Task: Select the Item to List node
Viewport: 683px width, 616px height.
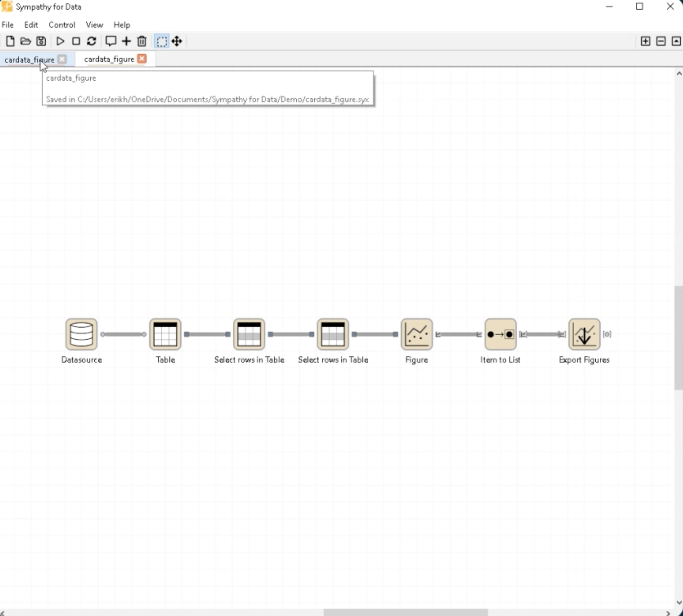Action: (500, 334)
